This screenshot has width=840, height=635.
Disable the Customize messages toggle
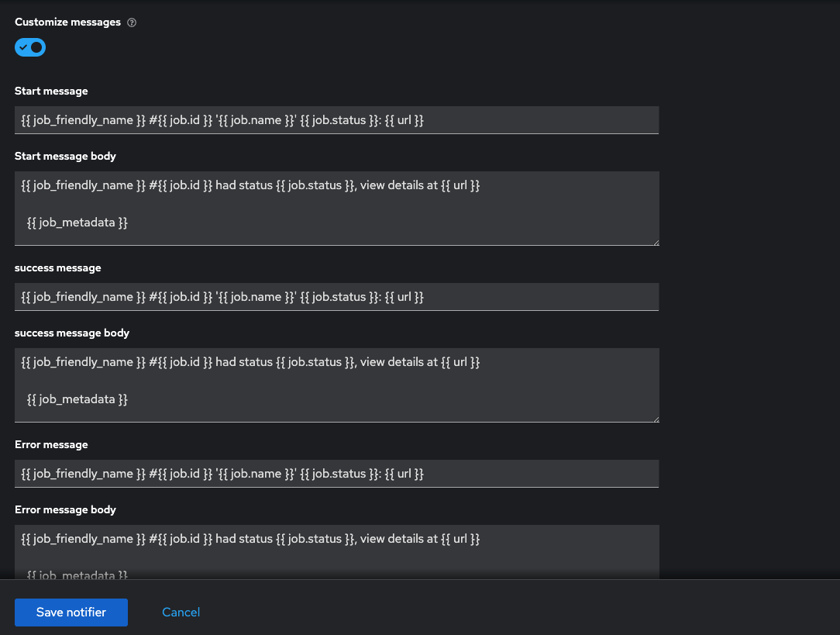30,47
